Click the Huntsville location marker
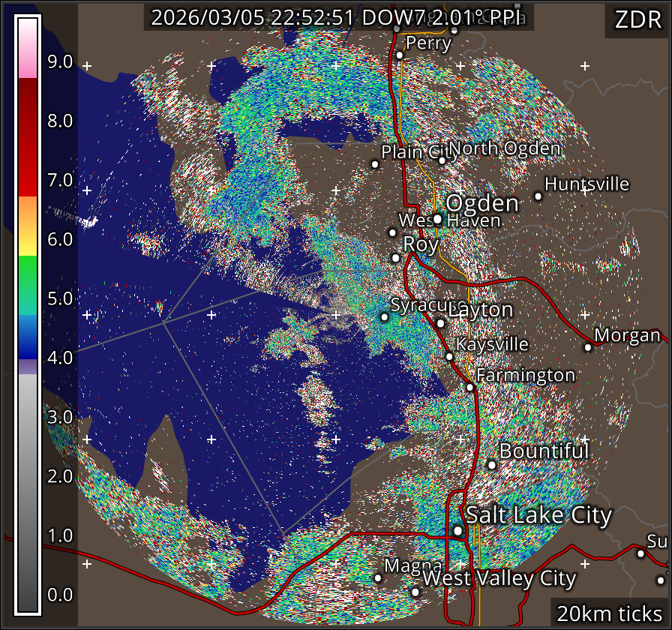Viewport: 672px width, 630px height. coord(538,196)
